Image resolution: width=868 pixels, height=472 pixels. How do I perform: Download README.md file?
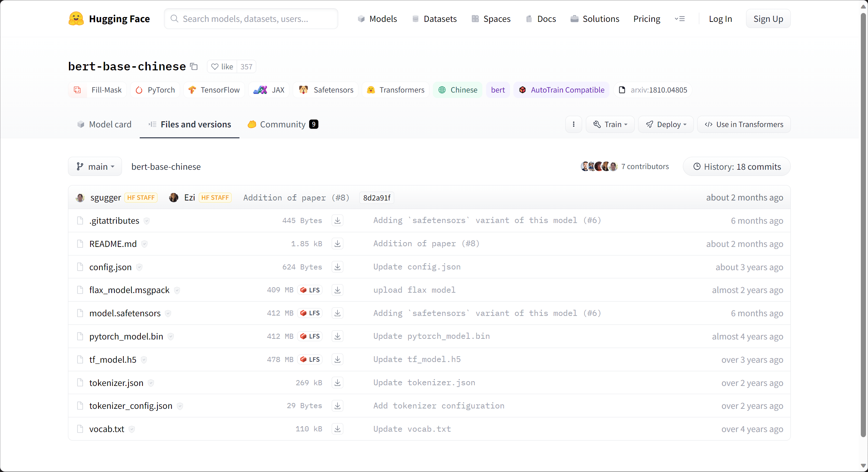pos(337,244)
